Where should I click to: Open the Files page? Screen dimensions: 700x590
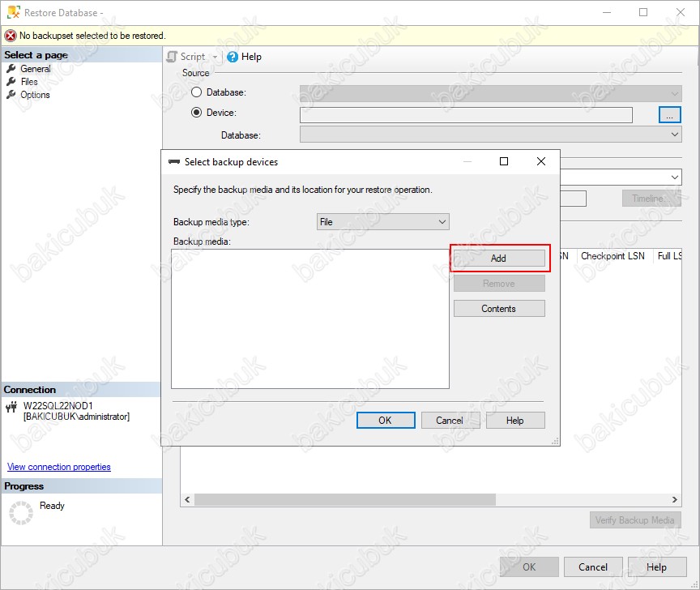[29, 82]
